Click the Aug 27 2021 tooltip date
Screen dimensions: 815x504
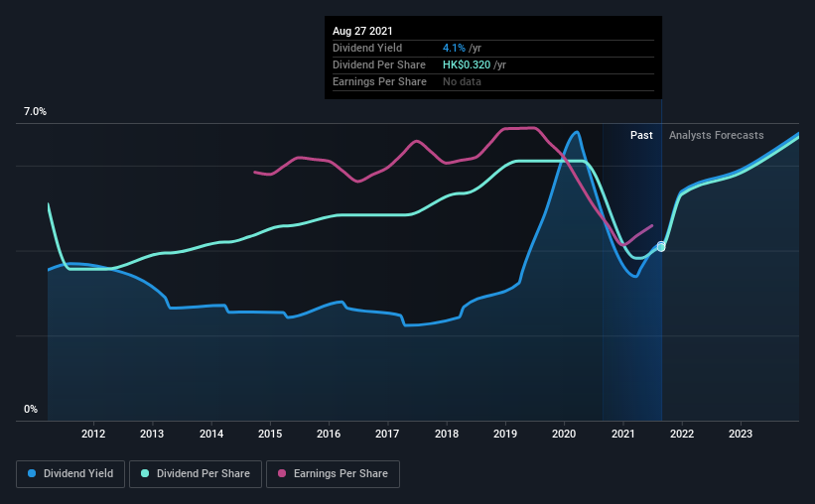click(x=362, y=32)
